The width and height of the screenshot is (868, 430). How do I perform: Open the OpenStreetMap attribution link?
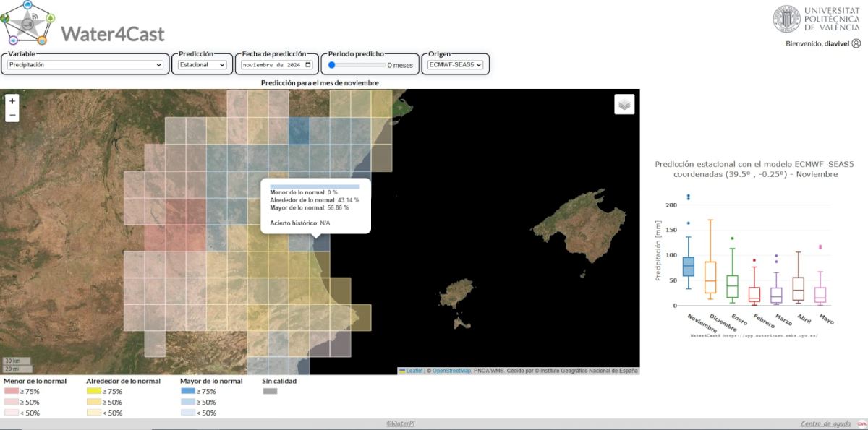pos(451,371)
